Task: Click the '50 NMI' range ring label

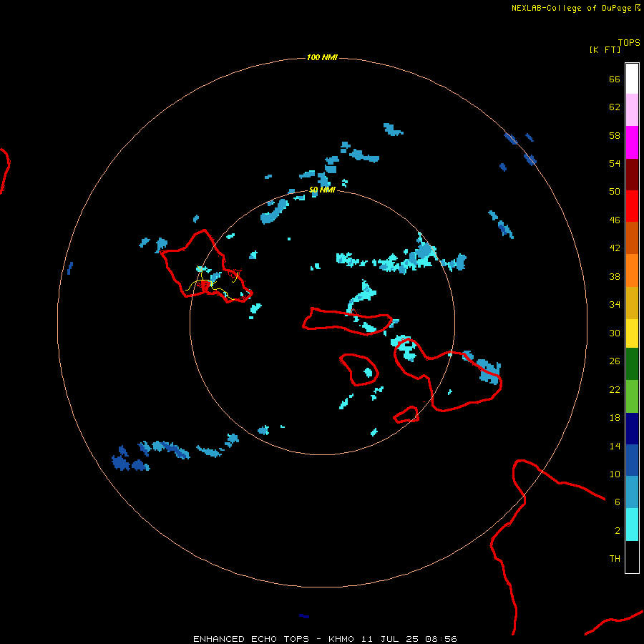Action: coord(322,190)
